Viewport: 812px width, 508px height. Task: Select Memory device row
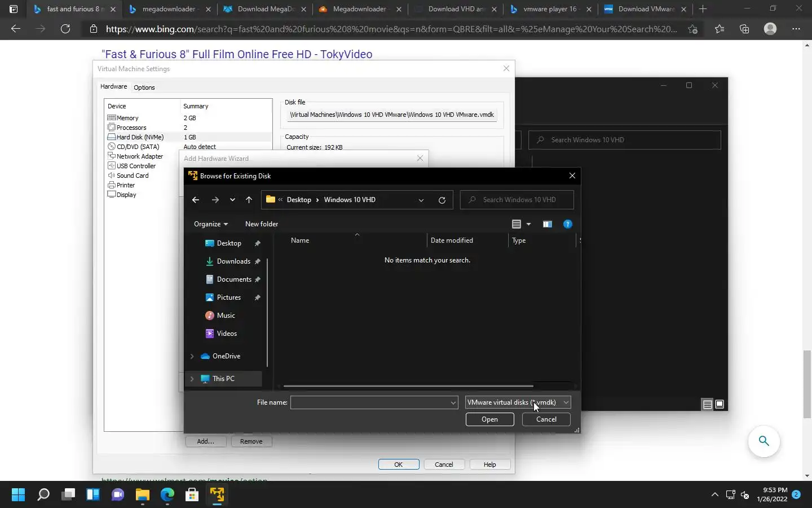pyautogui.click(x=188, y=118)
